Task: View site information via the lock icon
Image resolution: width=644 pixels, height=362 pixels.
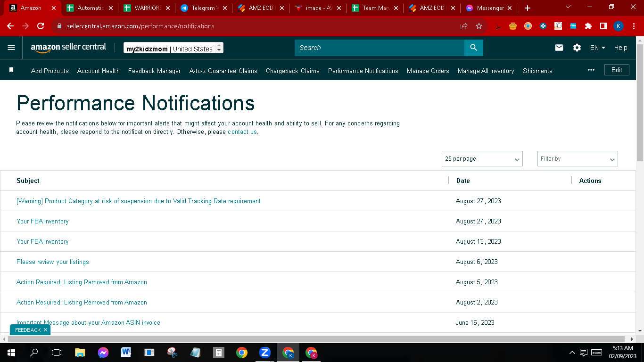Action: (x=59, y=26)
